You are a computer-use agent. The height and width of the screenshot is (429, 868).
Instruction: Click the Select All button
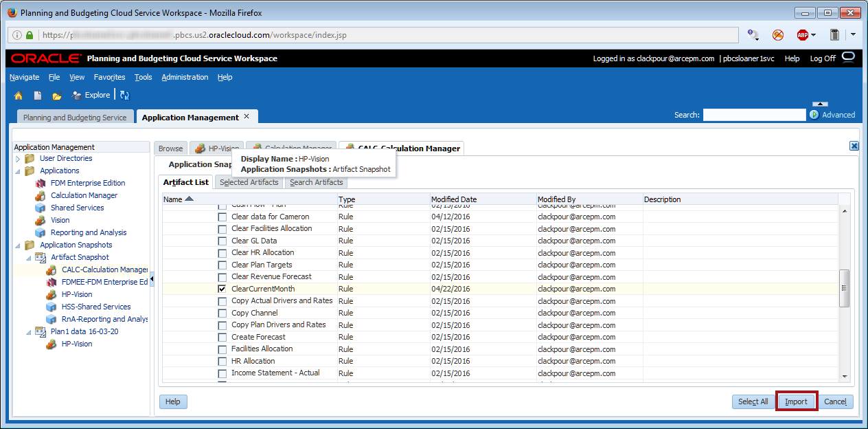tap(753, 401)
